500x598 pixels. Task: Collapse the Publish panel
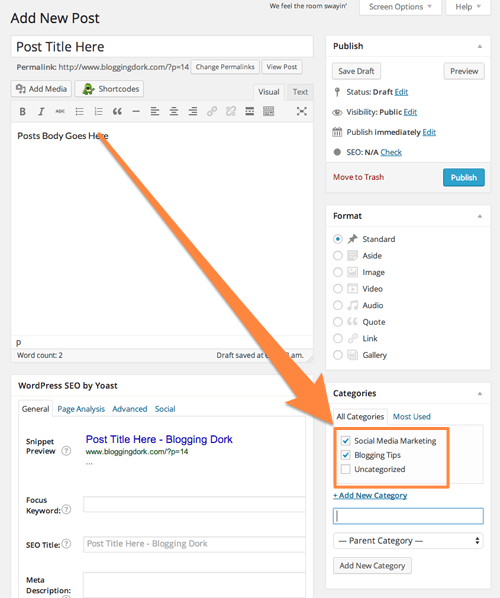click(480, 46)
